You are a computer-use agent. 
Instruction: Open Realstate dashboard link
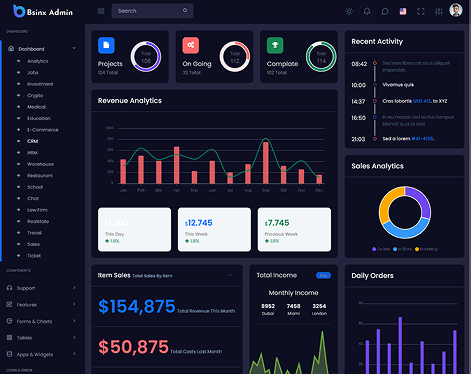pyautogui.click(x=38, y=221)
